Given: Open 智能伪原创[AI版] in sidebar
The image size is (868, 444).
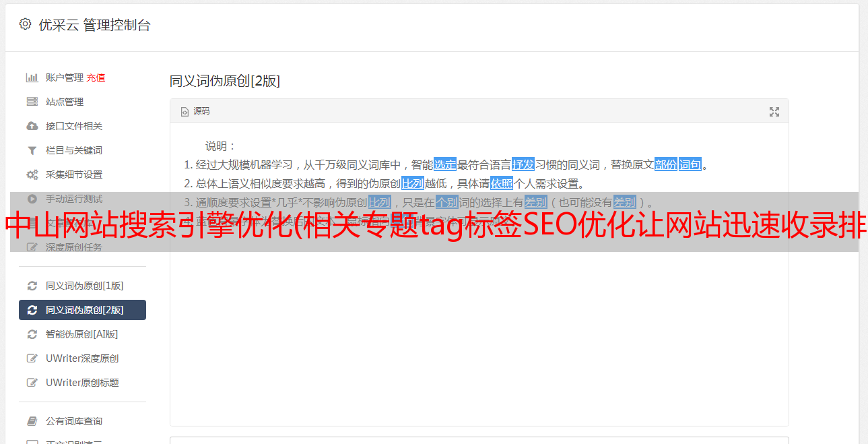Looking at the screenshot, I should click(82, 334).
